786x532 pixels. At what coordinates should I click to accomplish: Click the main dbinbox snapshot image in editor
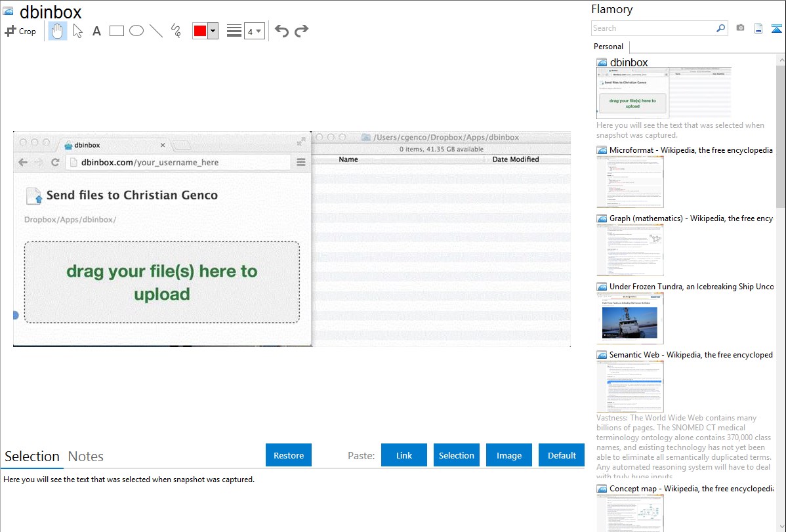292,239
